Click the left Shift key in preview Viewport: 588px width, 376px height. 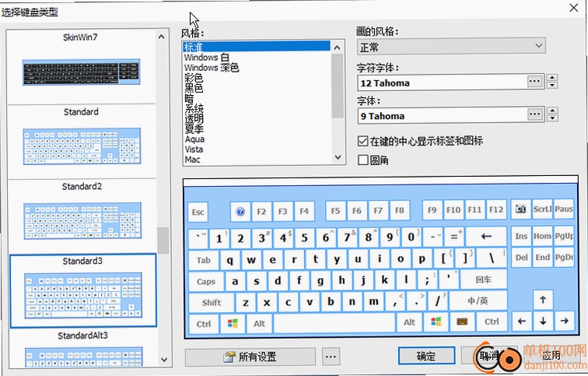pyautogui.click(x=212, y=303)
